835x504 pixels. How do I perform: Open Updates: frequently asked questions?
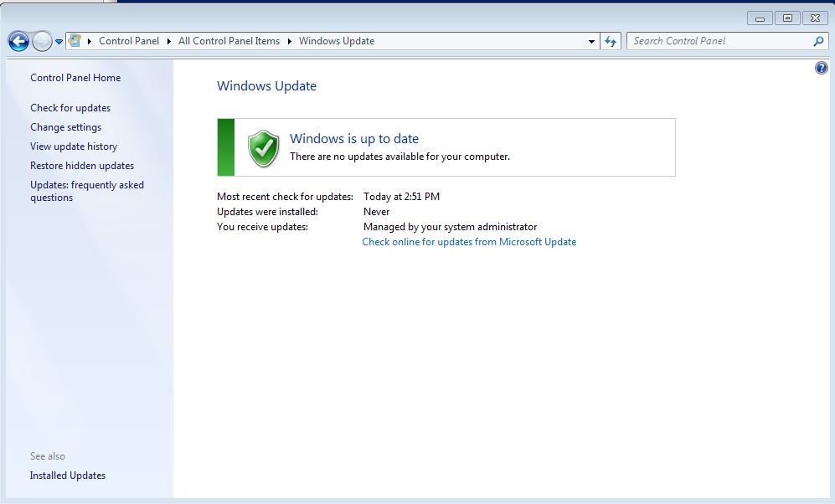(x=87, y=191)
